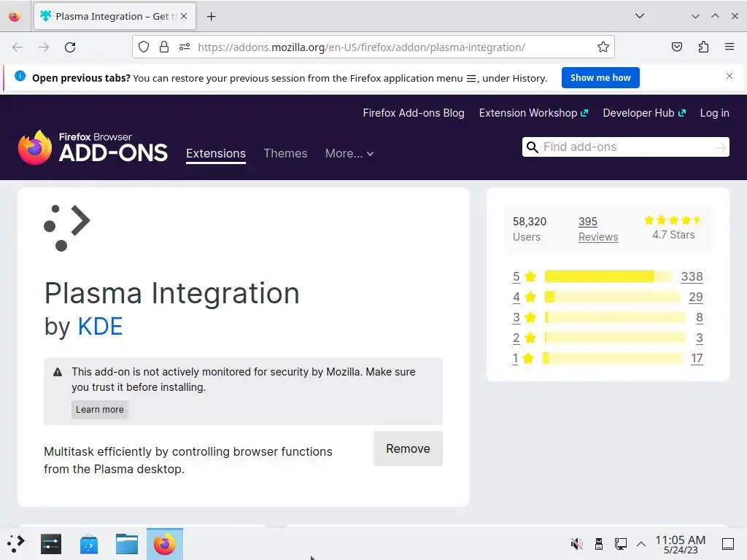Open the KDE application launcher
The height and width of the screenshot is (560, 747).
(16, 544)
